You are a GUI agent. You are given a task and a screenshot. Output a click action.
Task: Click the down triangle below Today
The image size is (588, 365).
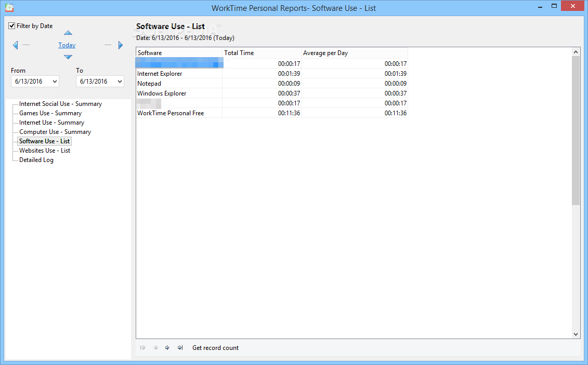(68, 57)
